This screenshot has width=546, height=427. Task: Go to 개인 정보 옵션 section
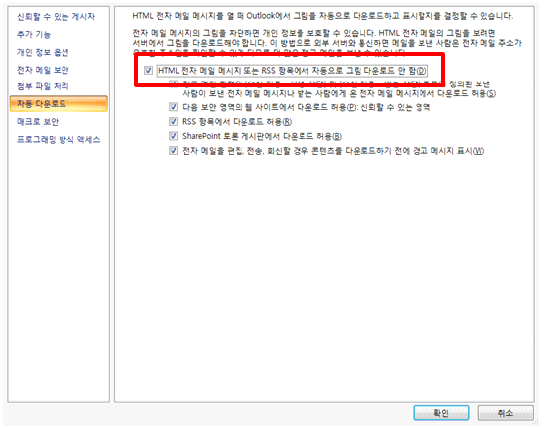click(42, 52)
